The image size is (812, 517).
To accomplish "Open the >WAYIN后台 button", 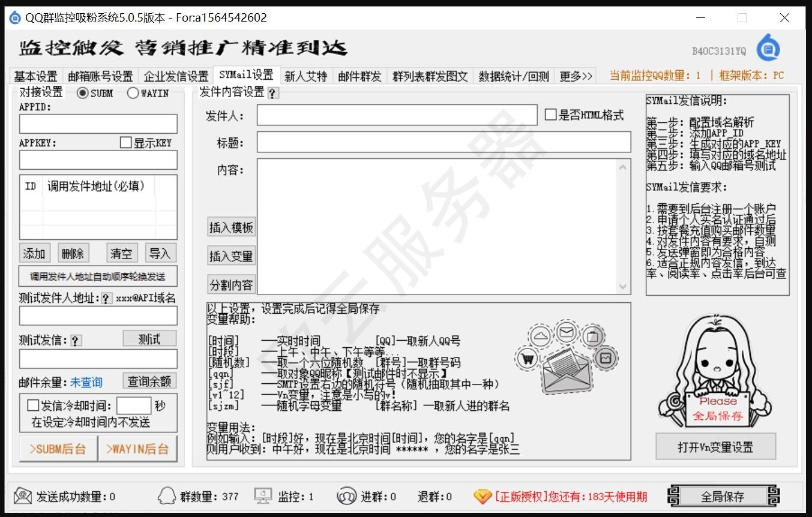I will click(x=137, y=449).
